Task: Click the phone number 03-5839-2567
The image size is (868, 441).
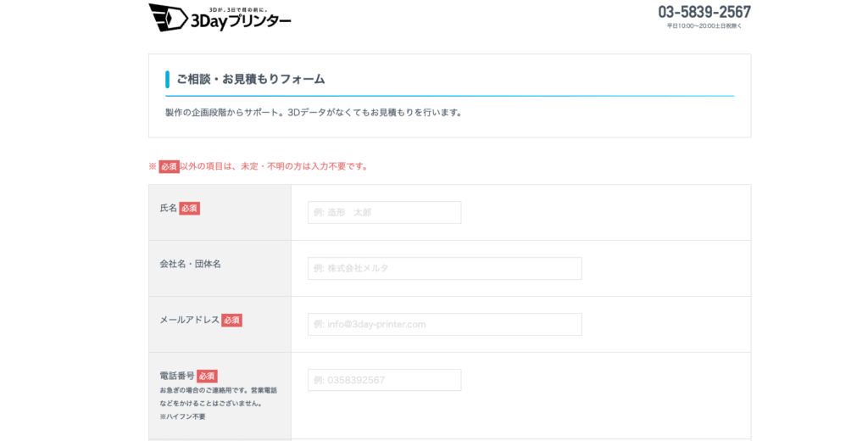Action: coord(704,12)
